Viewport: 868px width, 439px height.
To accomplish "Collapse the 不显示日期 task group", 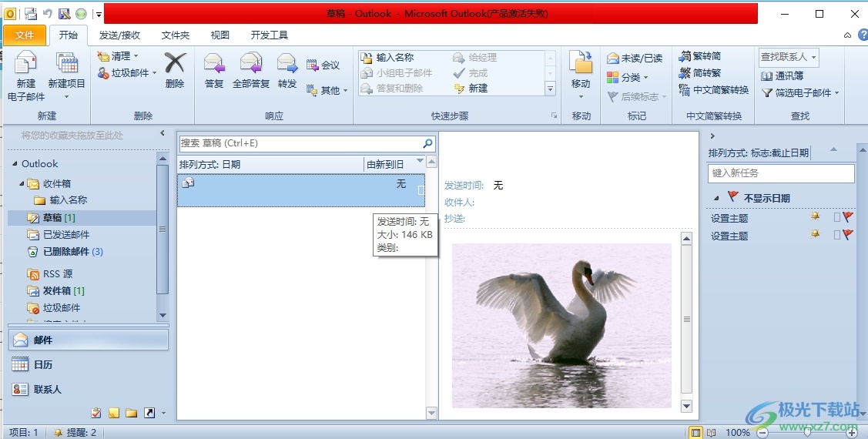I will (x=716, y=198).
